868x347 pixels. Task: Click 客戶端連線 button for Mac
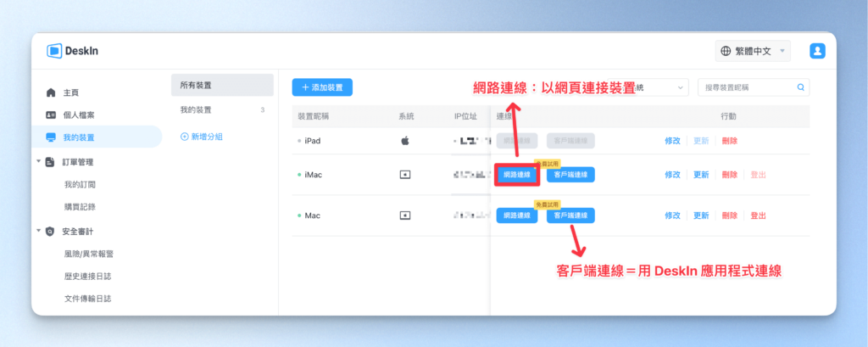click(570, 215)
